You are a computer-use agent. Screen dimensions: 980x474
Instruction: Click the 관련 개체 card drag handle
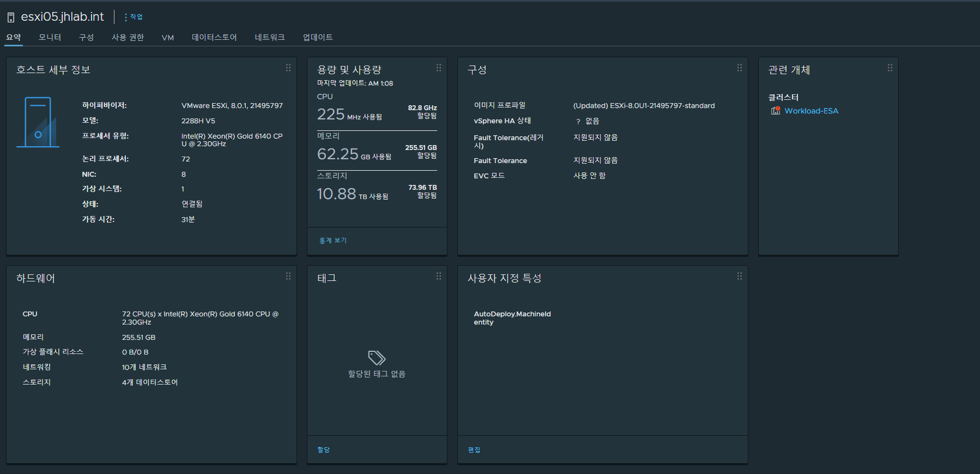890,68
